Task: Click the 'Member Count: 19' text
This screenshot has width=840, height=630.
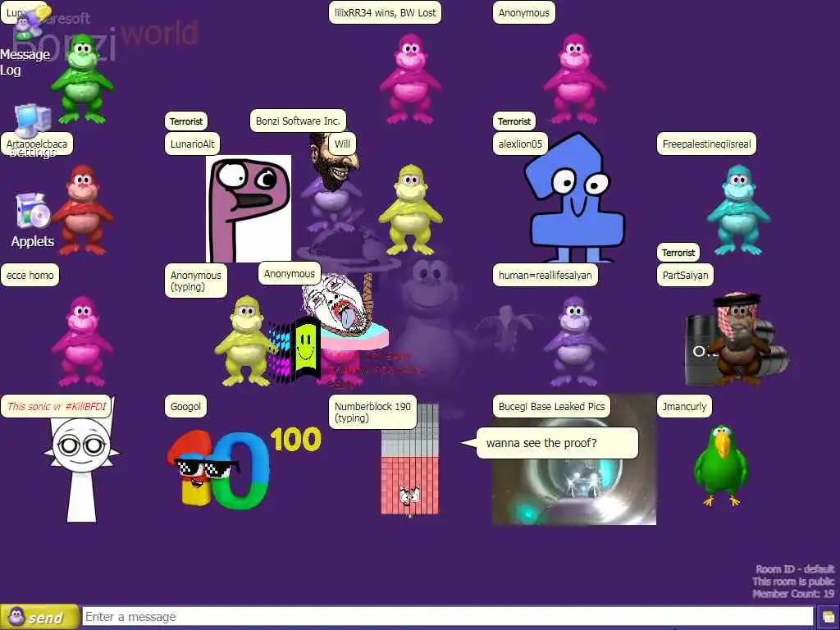Action: (793, 594)
